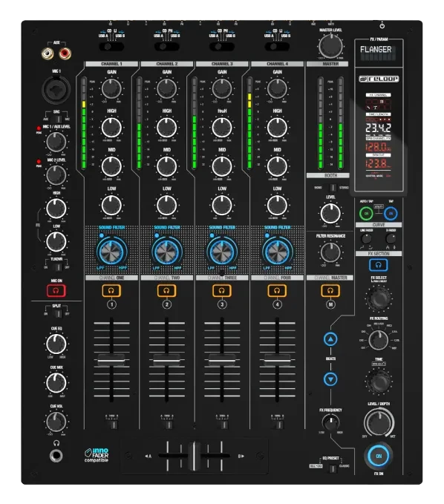Click the Beats down arrow button
This screenshot has height=504, width=444.
330,379
